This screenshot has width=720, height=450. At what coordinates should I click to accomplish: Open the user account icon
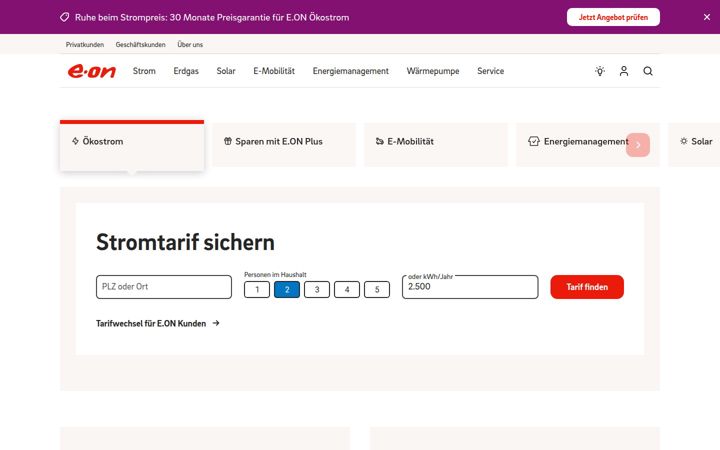(624, 71)
